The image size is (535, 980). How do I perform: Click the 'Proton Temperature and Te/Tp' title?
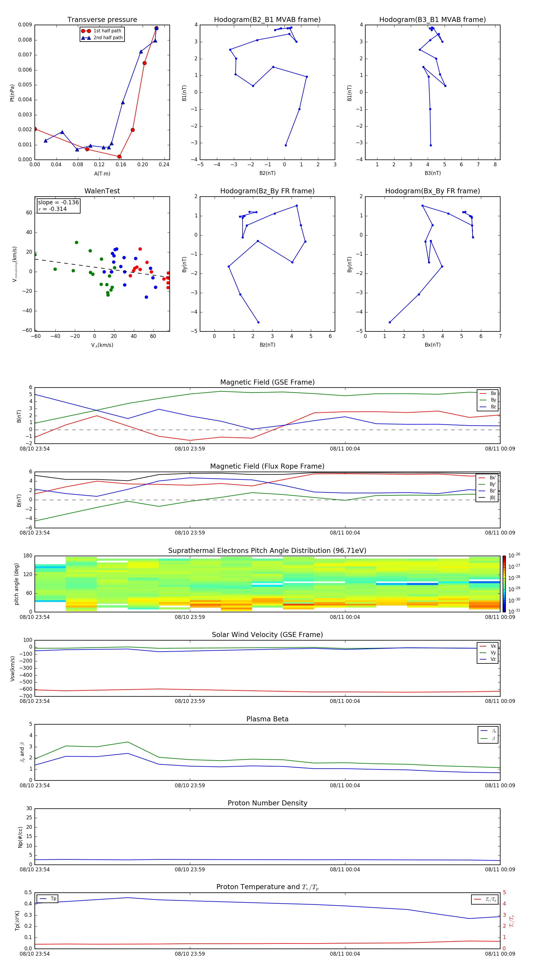tap(267, 887)
